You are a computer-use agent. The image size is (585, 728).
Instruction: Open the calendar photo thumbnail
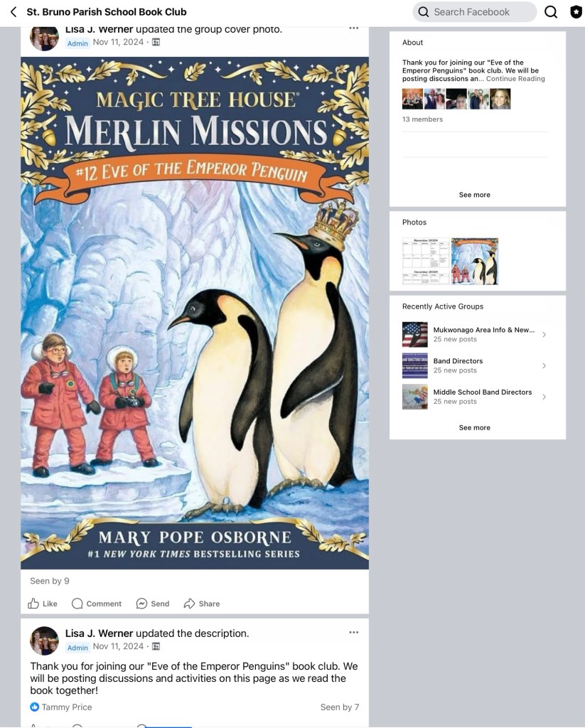pos(426,262)
